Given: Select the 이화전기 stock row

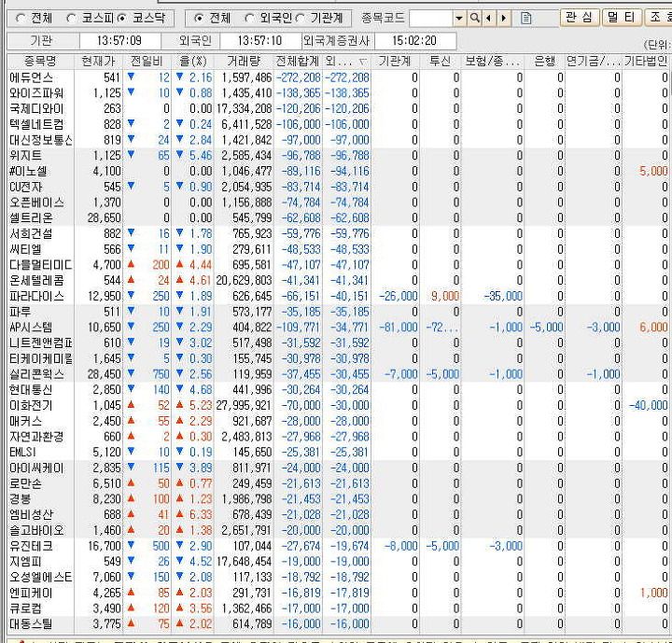Looking at the screenshot, I should coord(339,405).
